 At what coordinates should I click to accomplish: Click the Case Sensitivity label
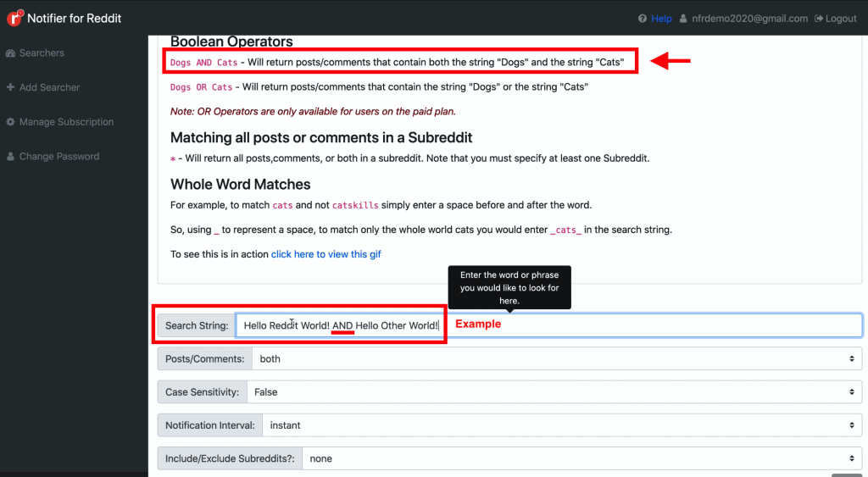[202, 391]
